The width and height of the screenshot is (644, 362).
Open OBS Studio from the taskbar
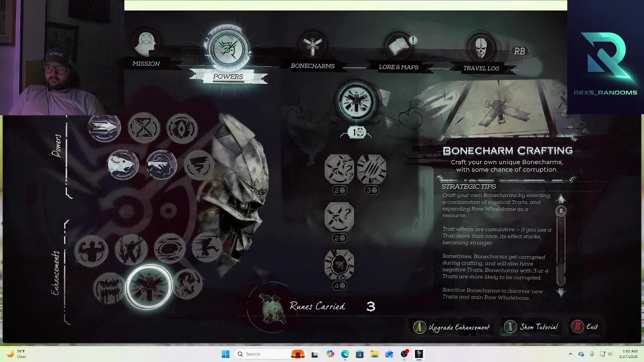(x=404, y=354)
